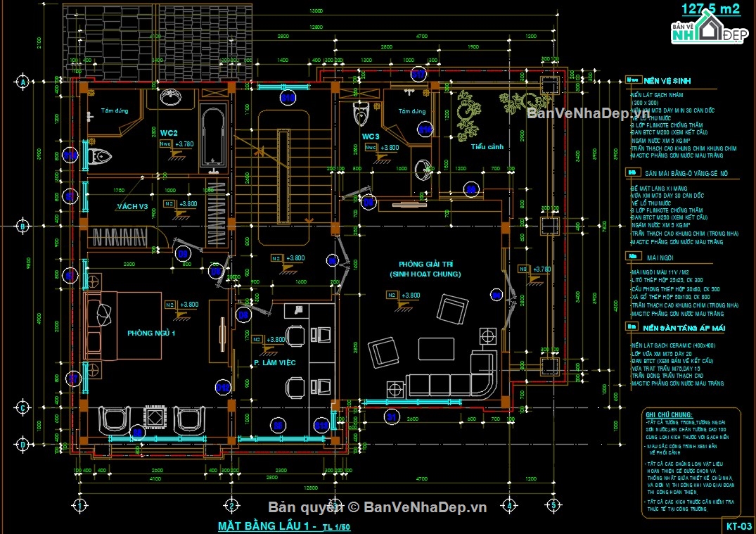Screen dimensions: 756x534
Task: Select the L-shaped sofa in Phòng Giải Trí
Action: point(450,380)
